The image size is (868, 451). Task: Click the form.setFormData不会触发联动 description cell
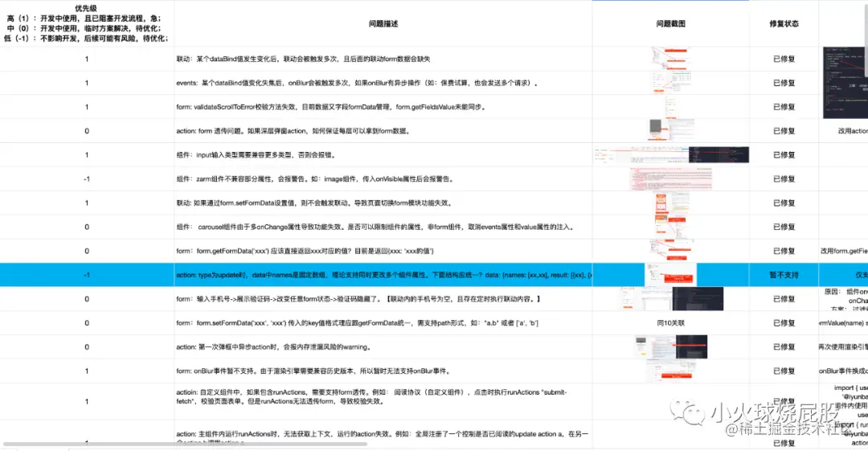coord(383,203)
